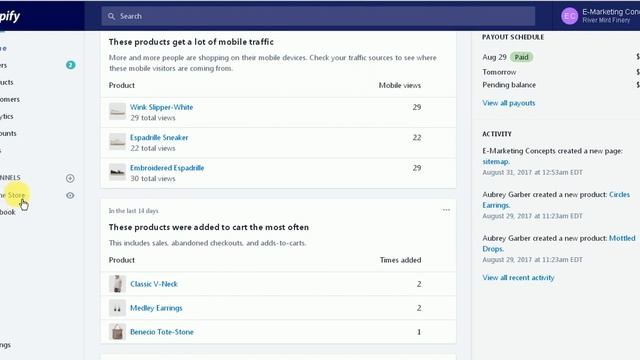640x360 pixels.
Task: Focus the Search input field
Action: 318,16
